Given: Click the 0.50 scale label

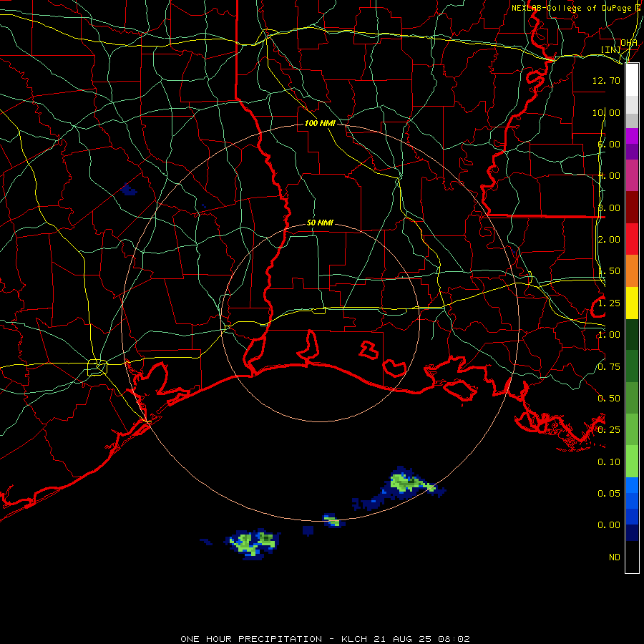Looking at the screenshot, I should [609, 399].
